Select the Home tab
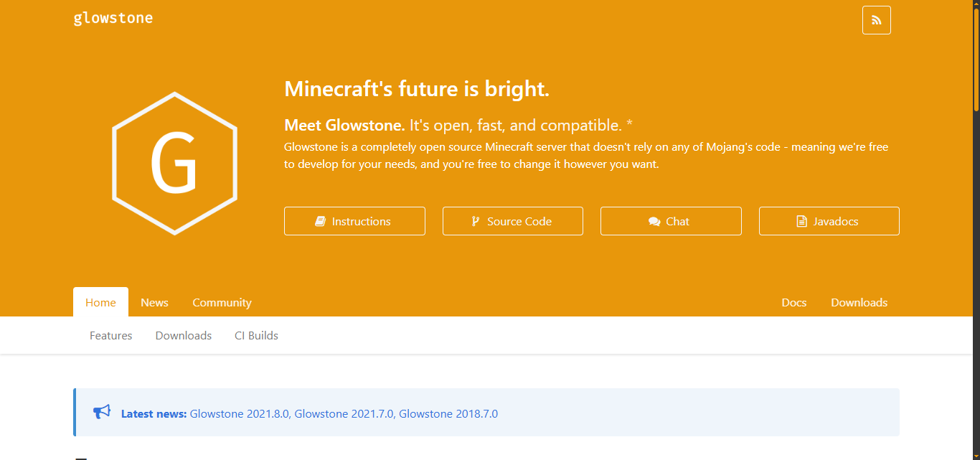 100,302
